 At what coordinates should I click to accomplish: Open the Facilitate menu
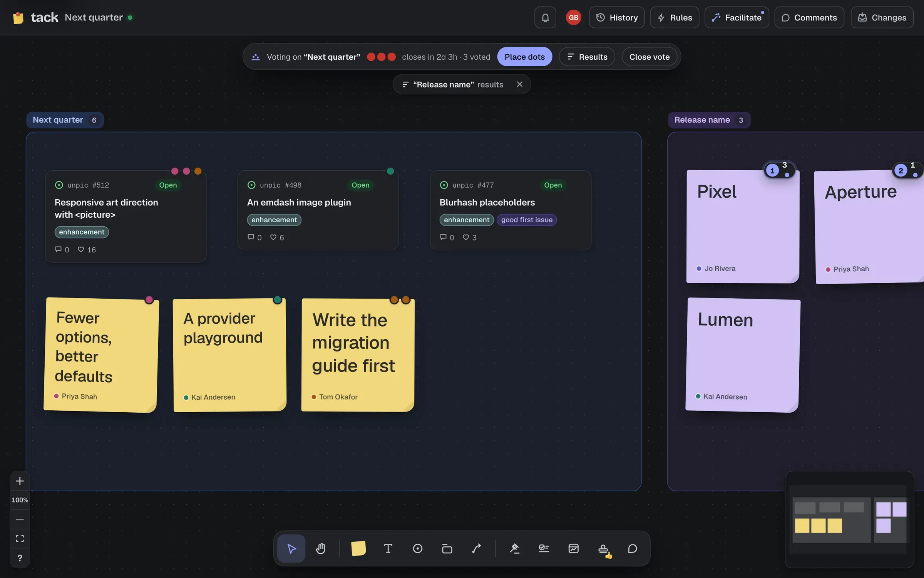(x=737, y=17)
